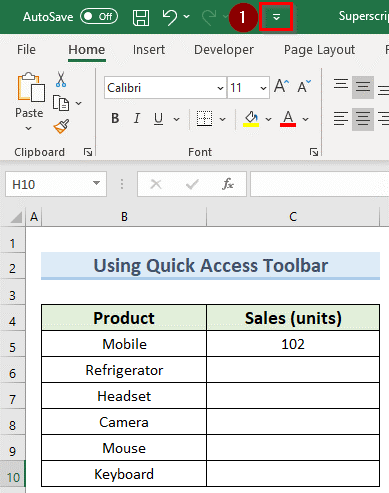Viewport: 389px width, 493px height.
Task: Select column B header
Action: coord(124,217)
